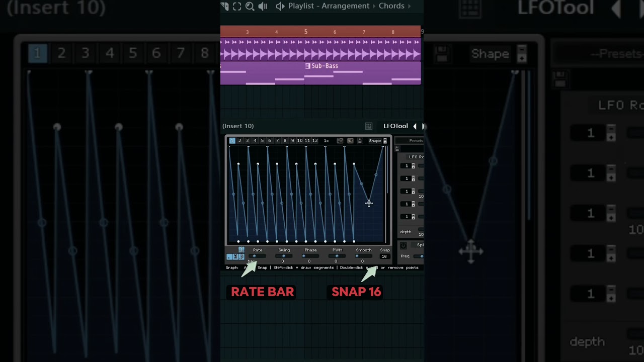This screenshot has height=362, width=644.
Task: Click the Phase slider
Action: [x=310, y=256]
